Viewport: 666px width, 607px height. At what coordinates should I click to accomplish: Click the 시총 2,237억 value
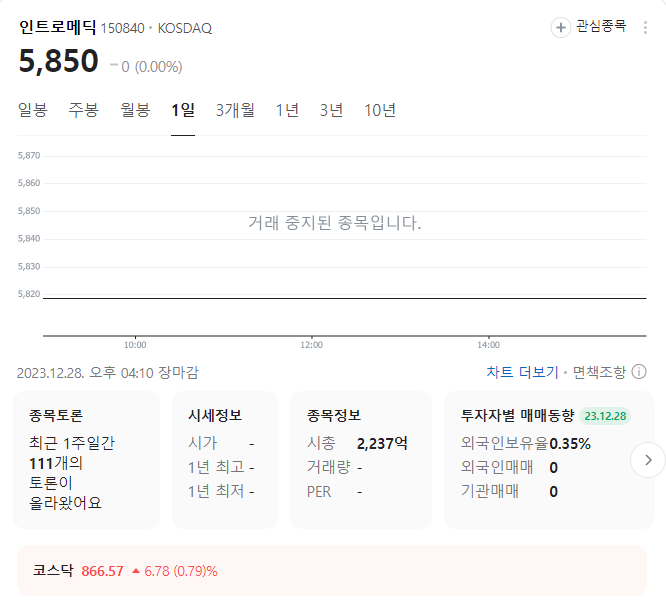click(x=382, y=443)
